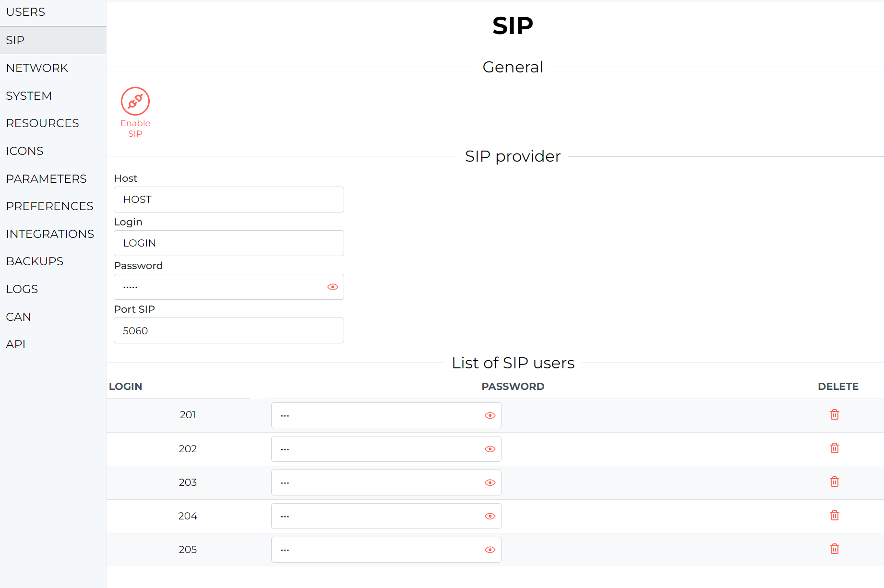Viewport: 884px width, 588px height.
Task: Click password field for user 204
Action: (x=386, y=516)
